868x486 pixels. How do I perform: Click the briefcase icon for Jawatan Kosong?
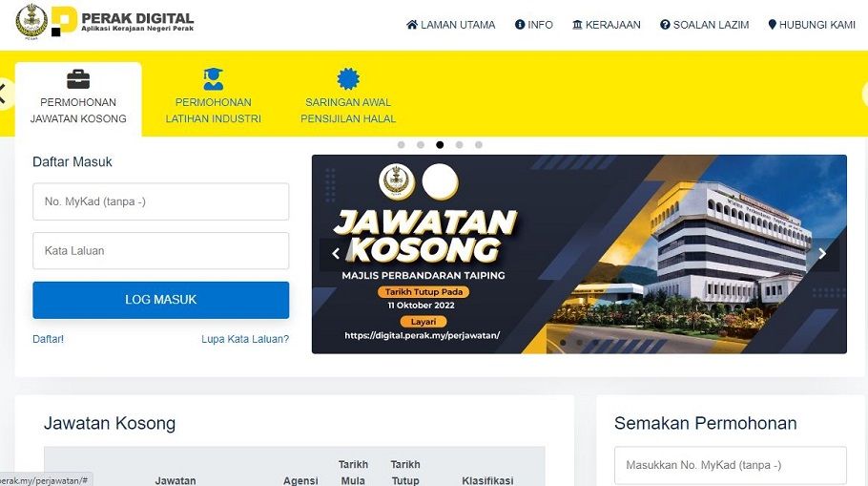click(78, 79)
